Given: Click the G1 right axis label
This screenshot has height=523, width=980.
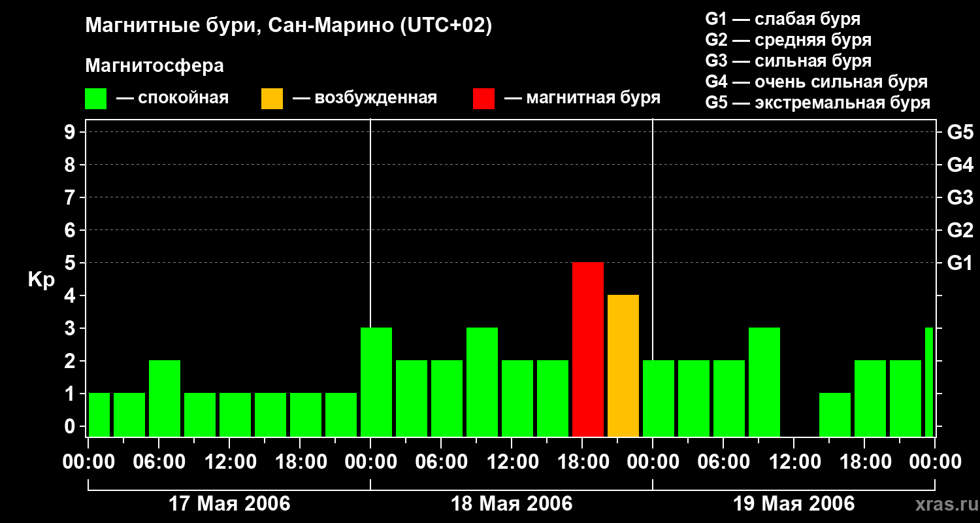Looking at the screenshot, I should [960, 263].
